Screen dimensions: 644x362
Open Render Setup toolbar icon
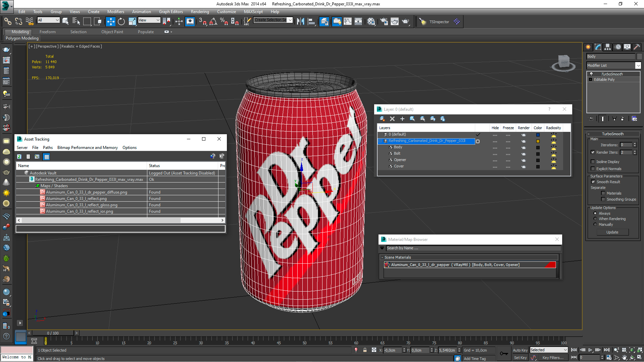pos(384,21)
